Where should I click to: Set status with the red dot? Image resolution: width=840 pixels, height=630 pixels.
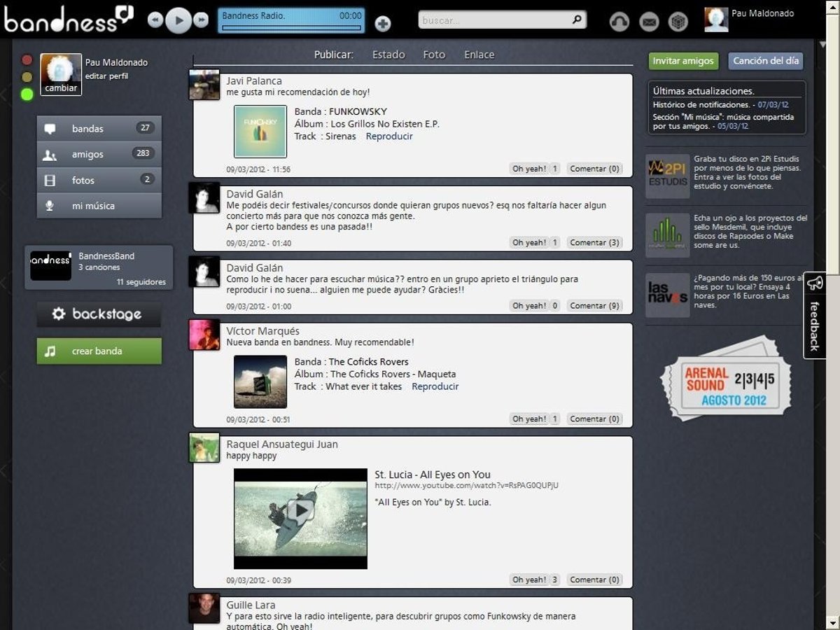coord(27,60)
